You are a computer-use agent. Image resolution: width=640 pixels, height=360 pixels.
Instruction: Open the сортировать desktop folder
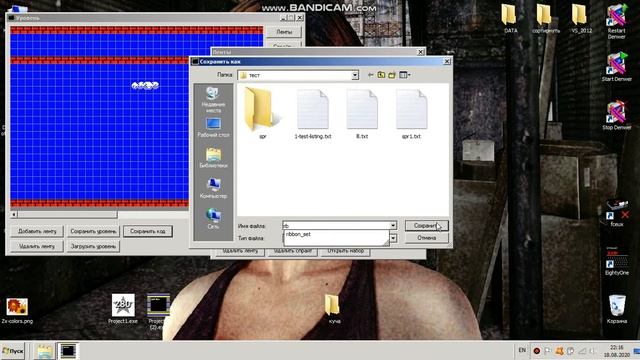tap(545, 19)
